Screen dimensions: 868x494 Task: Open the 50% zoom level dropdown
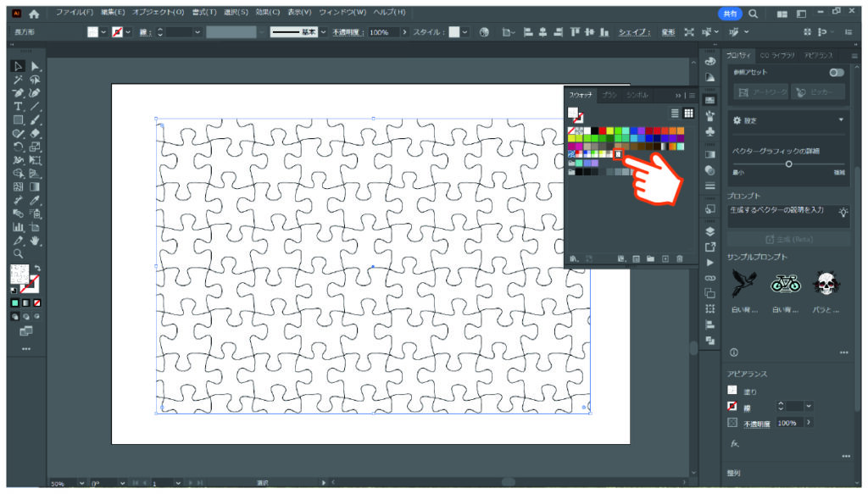click(x=81, y=483)
